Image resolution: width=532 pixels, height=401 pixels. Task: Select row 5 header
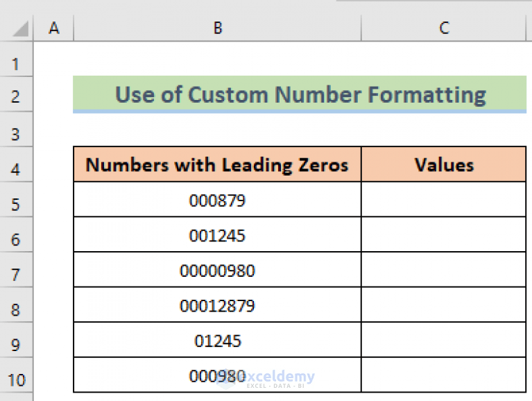(16, 200)
